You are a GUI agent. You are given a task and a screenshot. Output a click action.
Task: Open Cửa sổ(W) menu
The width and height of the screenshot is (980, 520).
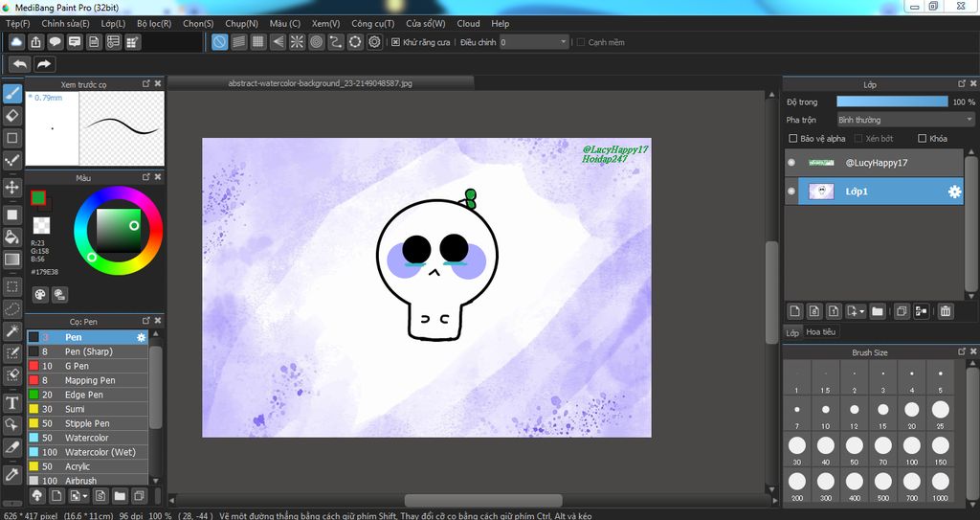click(x=426, y=23)
